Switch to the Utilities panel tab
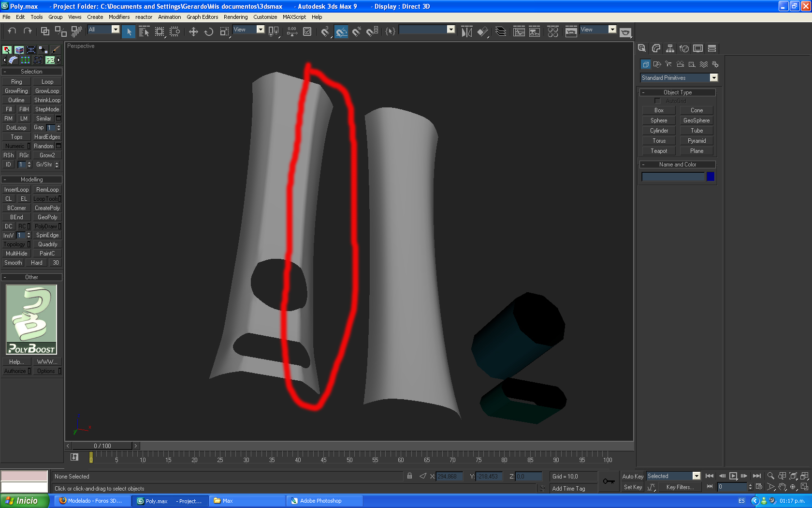Viewport: 812px width, 508px height. point(712,48)
